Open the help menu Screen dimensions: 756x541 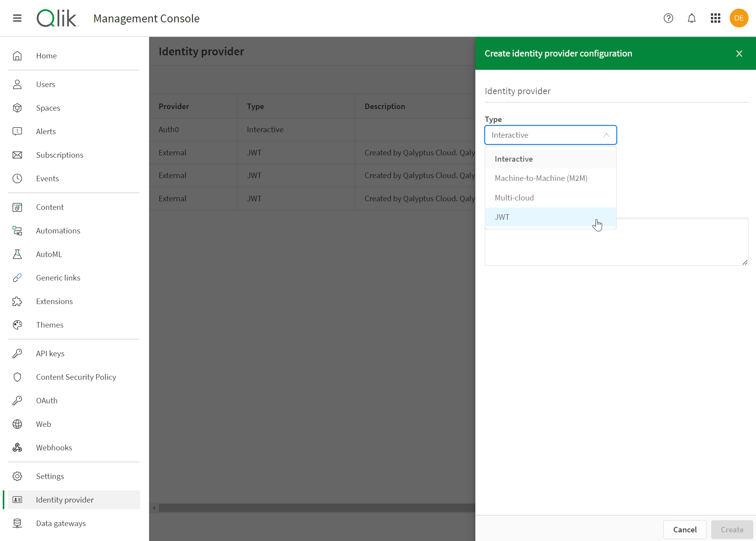coord(668,18)
